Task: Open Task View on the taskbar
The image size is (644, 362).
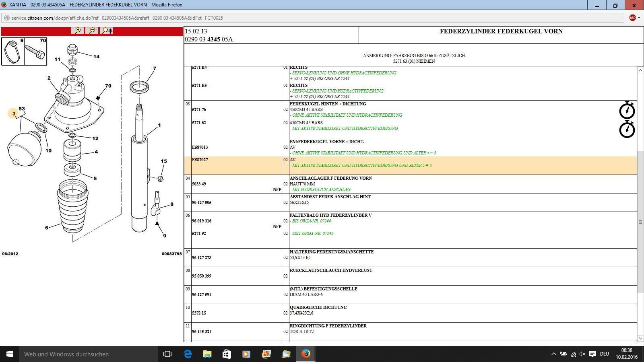Action: [167, 354]
